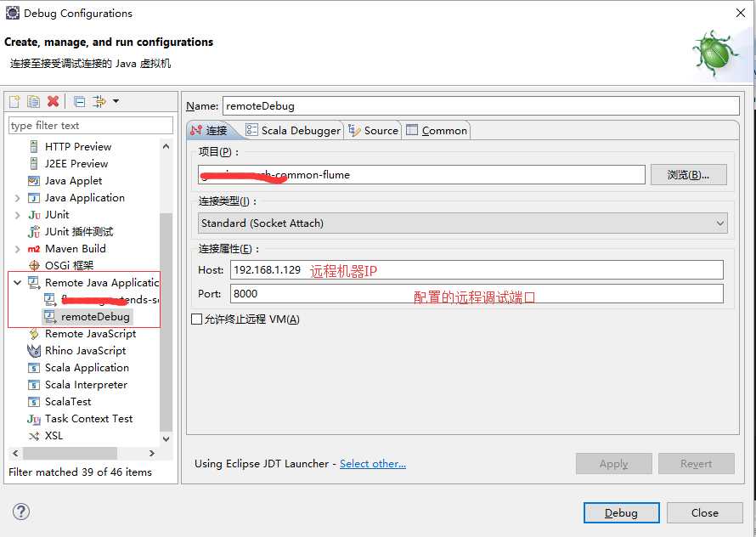Click the Remote JavaScript icon

point(34,334)
